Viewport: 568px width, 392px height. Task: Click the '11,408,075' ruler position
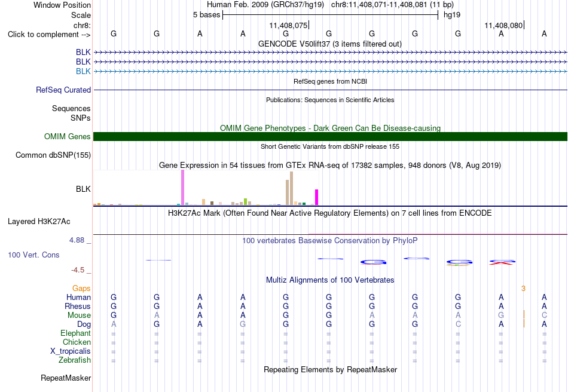(288, 25)
